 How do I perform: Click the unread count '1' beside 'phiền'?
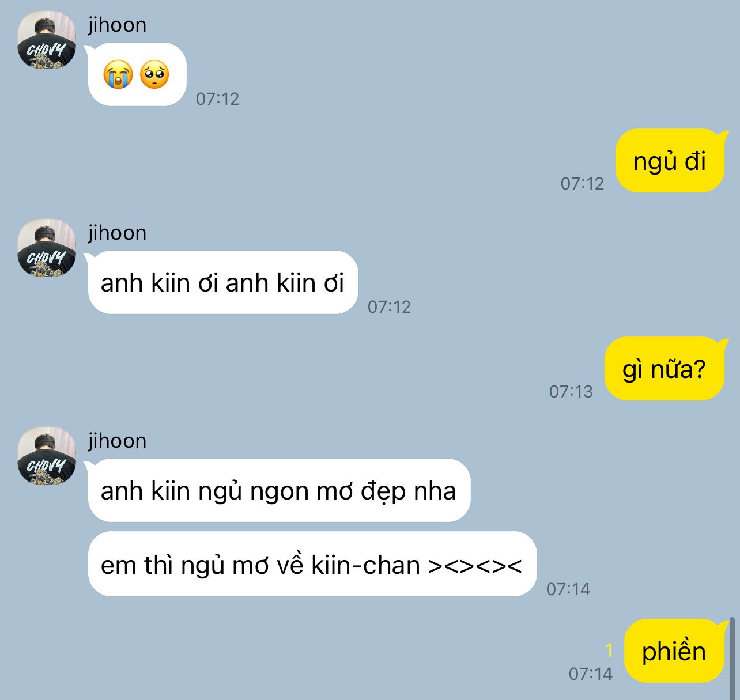pyautogui.click(x=609, y=650)
